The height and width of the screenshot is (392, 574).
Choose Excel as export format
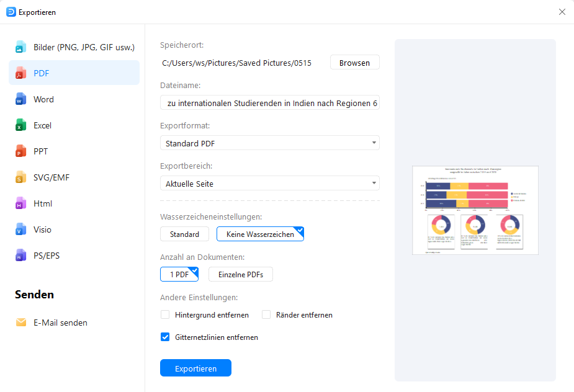(x=74, y=125)
